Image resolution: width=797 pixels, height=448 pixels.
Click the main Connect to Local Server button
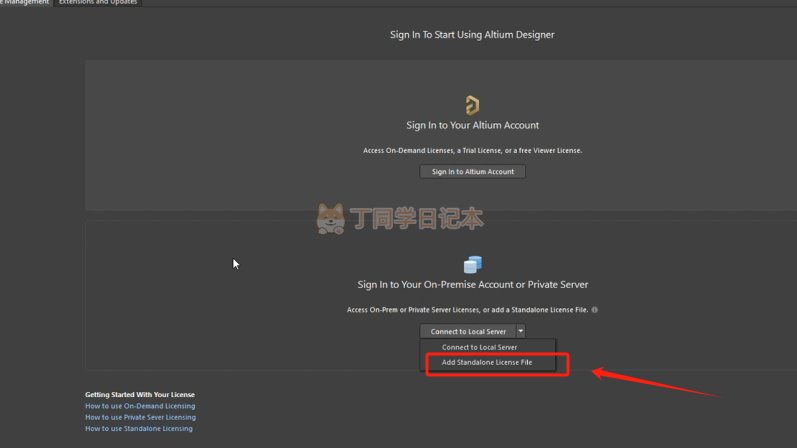468,331
